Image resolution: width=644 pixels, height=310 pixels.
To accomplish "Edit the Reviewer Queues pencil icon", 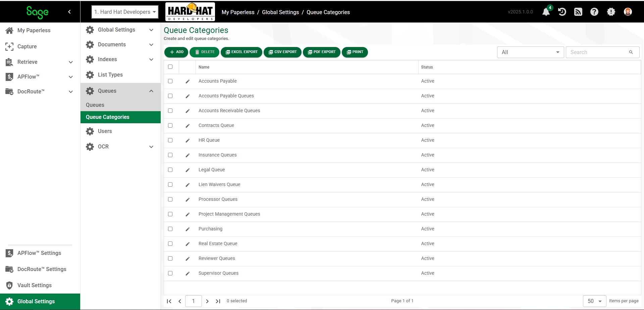I will tap(187, 259).
